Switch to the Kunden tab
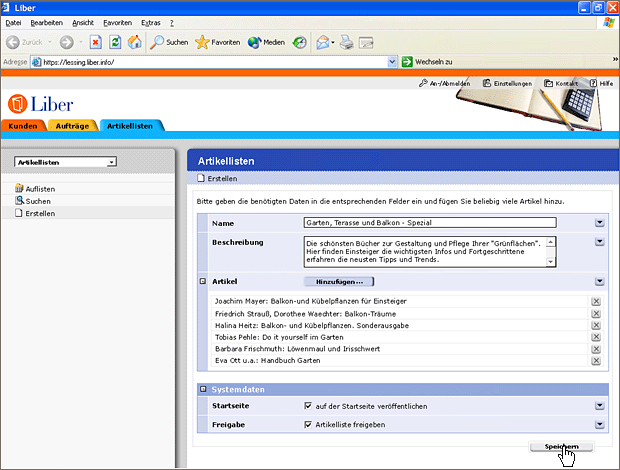The width and height of the screenshot is (620, 470). click(23, 126)
